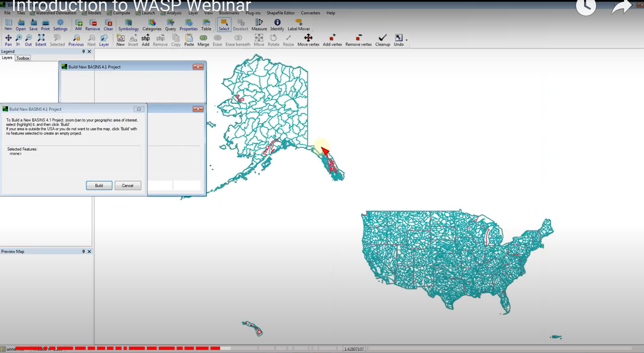644x353 pixels.
Task: Activate the Identify tool
Action: tap(277, 25)
